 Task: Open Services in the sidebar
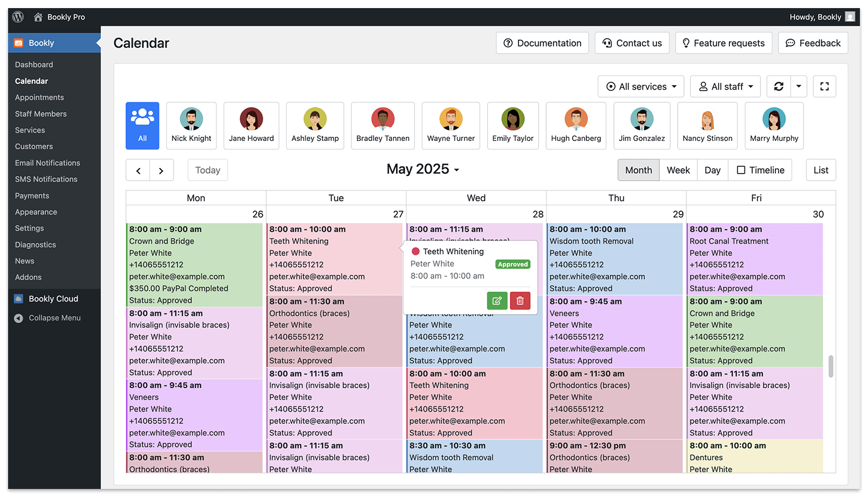tap(30, 131)
